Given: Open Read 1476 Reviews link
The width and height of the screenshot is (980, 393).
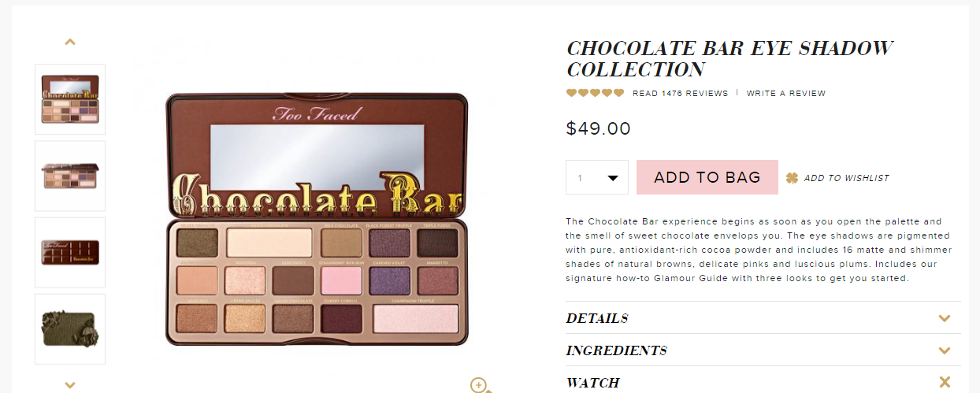Looking at the screenshot, I should point(681,93).
